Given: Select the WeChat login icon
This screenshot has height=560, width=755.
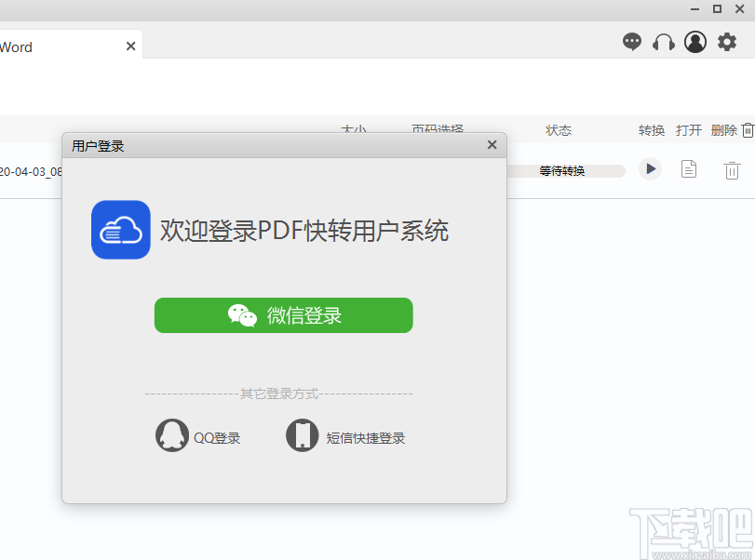Looking at the screenshot, I should pos(241,315).
